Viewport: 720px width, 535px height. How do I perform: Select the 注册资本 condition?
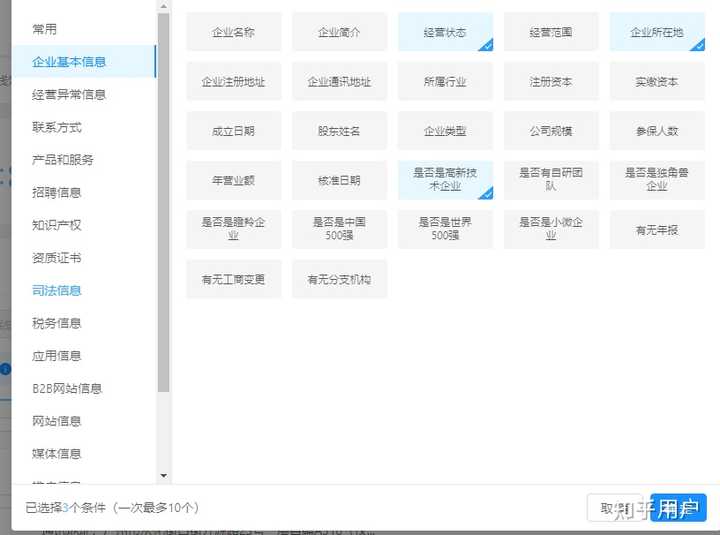[x=551, y=81]
